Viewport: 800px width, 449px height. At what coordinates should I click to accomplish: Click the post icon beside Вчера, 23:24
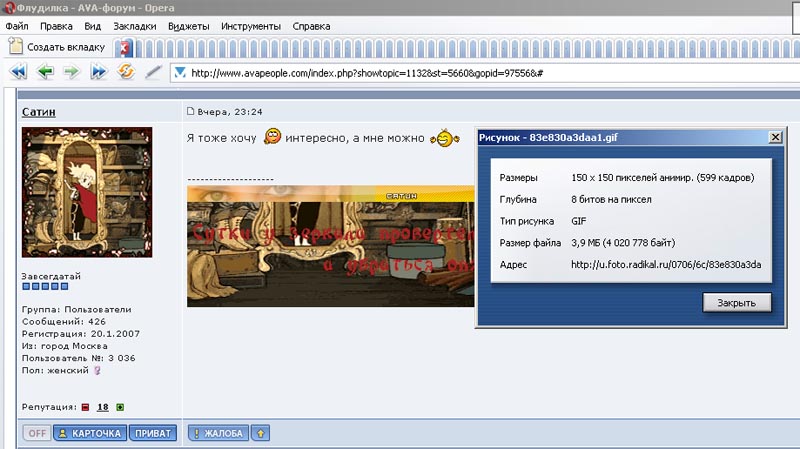(190, 111)
